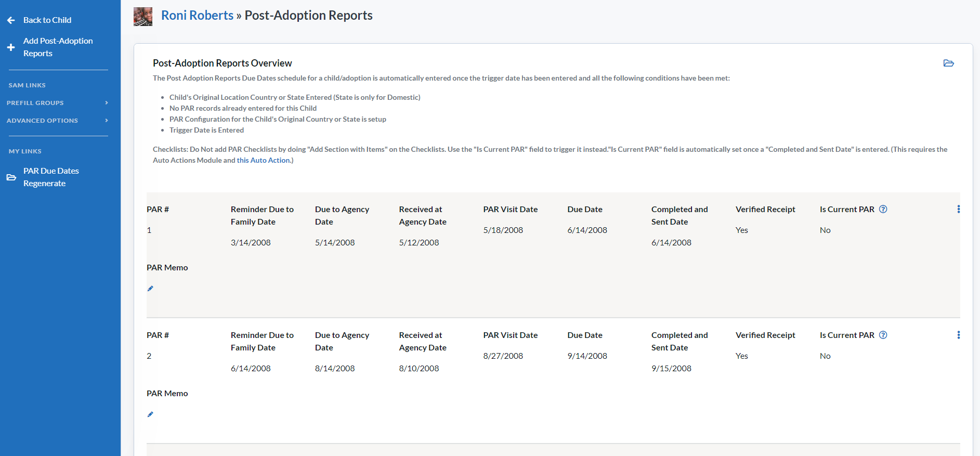Click Due to Agency date 8/14/2008
The height and width of the screenshot is (456, 980).
click(335, 369)
